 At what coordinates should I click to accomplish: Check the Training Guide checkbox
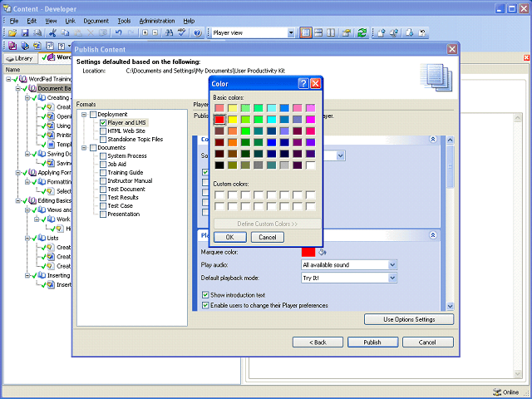(103, 173)
